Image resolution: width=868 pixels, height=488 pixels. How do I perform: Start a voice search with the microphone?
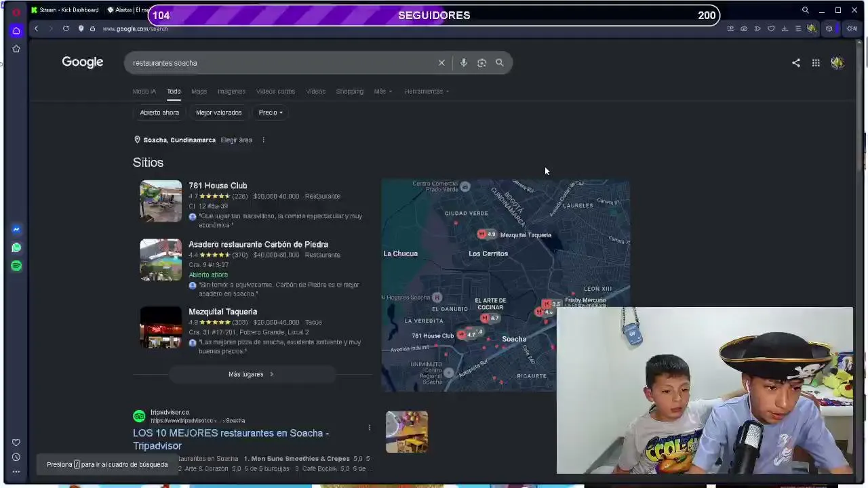463,62
